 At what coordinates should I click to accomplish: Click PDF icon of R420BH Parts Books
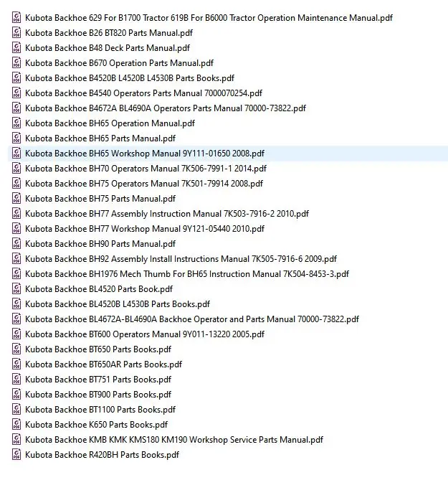click(x=16, y=455)
